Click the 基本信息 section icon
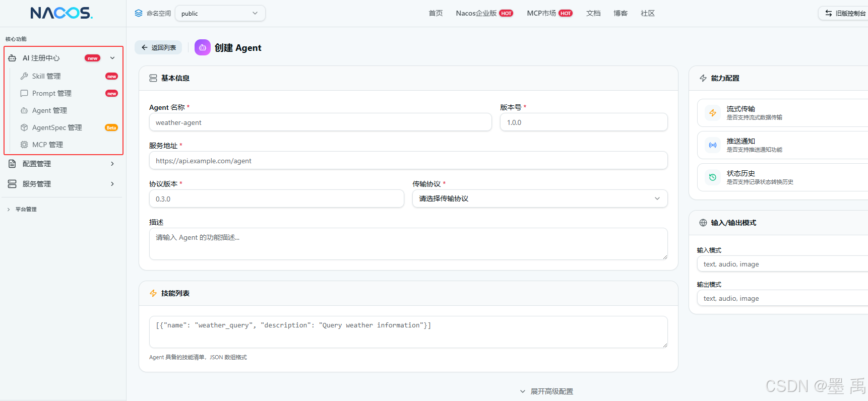This screenshot has width=868, height=401. point(153,78)
